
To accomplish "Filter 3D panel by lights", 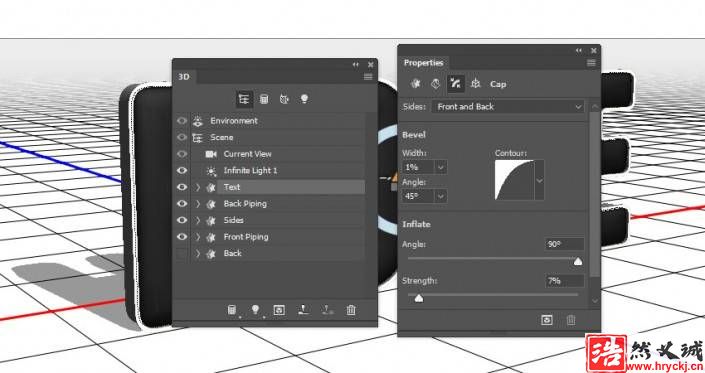I will pos(304,99).
